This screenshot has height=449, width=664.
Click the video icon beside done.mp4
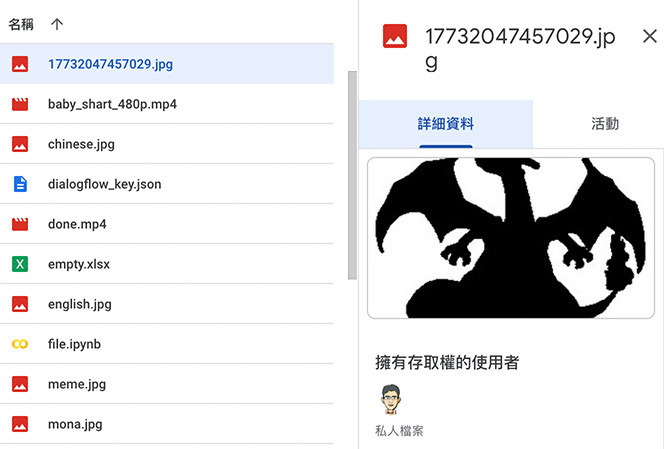click(x=20, y=224)
